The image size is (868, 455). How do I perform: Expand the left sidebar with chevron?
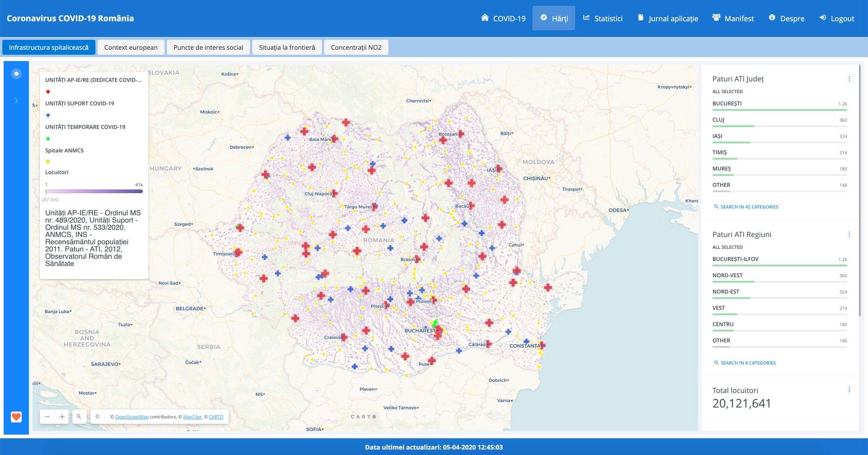click(16, 100)
